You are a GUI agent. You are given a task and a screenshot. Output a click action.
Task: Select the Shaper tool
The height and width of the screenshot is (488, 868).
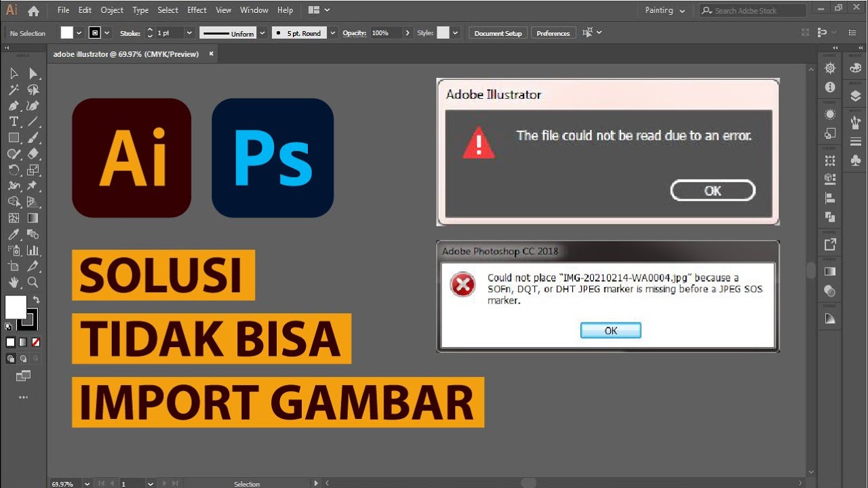tap(14, 154)
